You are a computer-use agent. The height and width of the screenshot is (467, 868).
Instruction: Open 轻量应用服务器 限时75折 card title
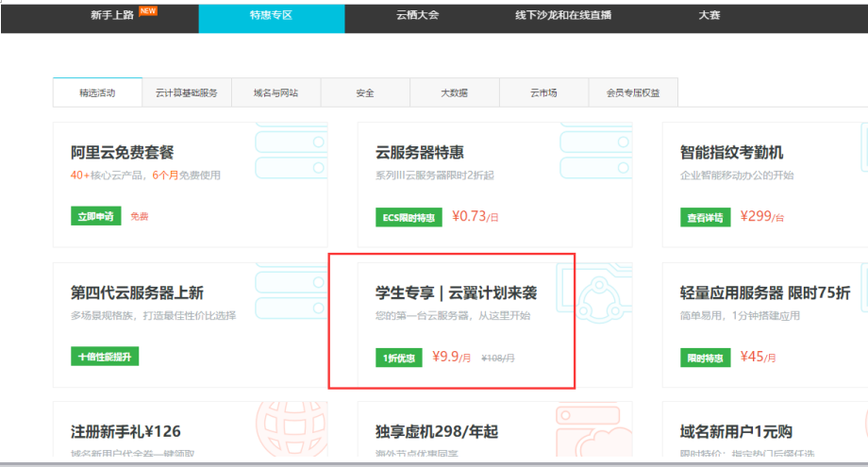coord(765,292)
